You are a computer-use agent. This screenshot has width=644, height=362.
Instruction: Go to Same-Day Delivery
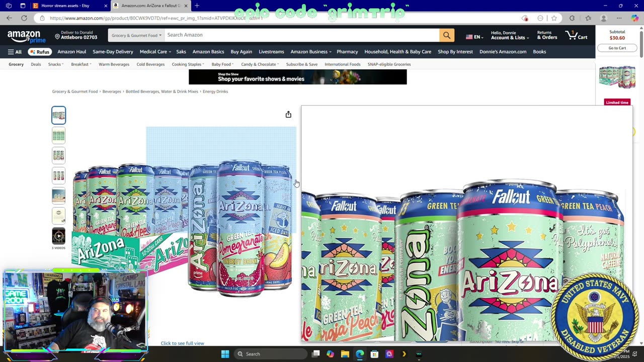pos(113,52)
